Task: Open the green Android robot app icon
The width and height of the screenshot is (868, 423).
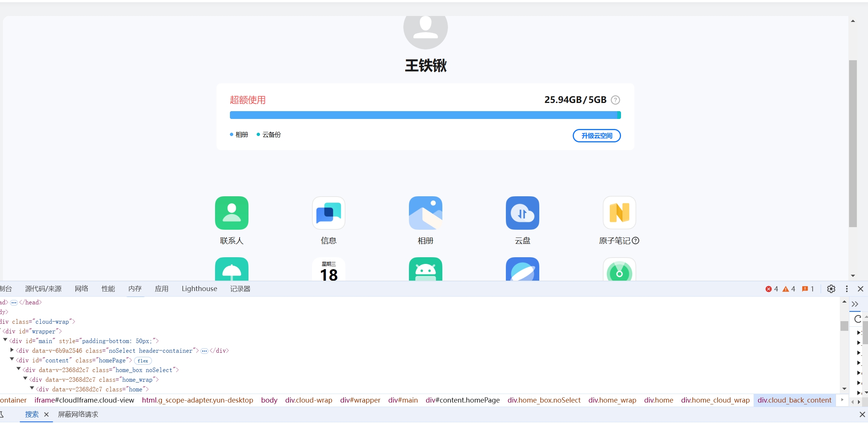Action: tap(426, 269)
